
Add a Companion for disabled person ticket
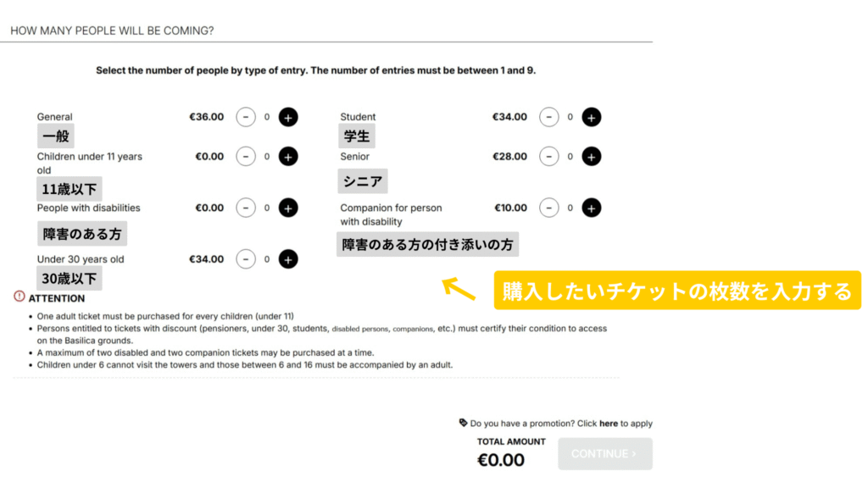[x=592, y=208]
